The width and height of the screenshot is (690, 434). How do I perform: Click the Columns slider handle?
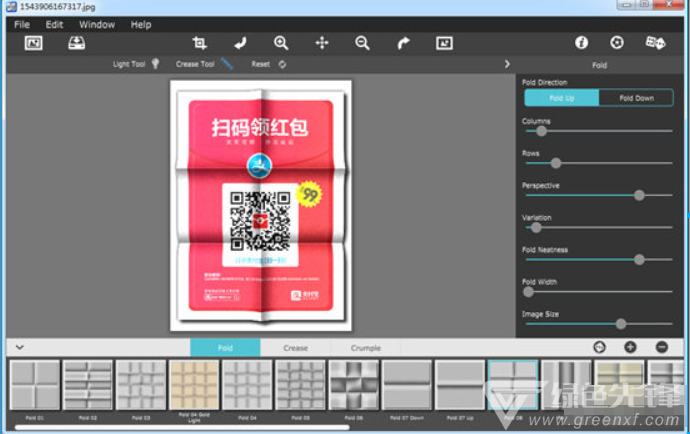(541, 131)
